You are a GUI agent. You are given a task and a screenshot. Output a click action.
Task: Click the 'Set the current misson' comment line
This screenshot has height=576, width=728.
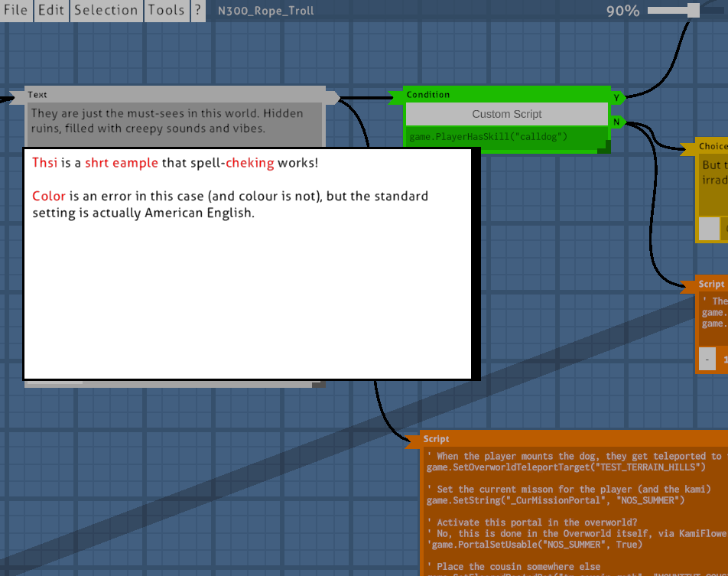tap(569, 489)
